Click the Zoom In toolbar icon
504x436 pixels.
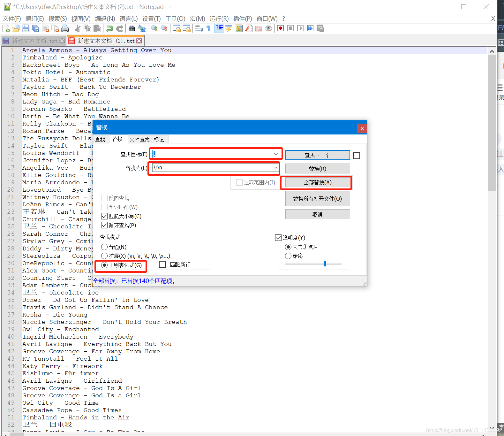(154, 28)
